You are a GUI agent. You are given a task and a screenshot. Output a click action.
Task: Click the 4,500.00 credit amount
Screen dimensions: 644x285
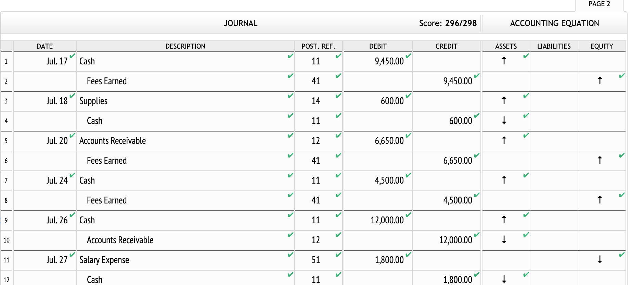coord(458,200)
